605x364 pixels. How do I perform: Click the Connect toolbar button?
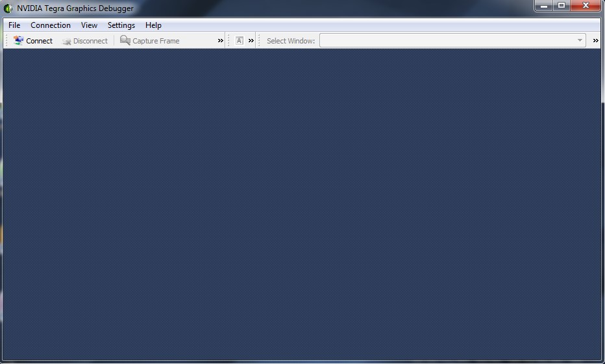click(33, 40)
